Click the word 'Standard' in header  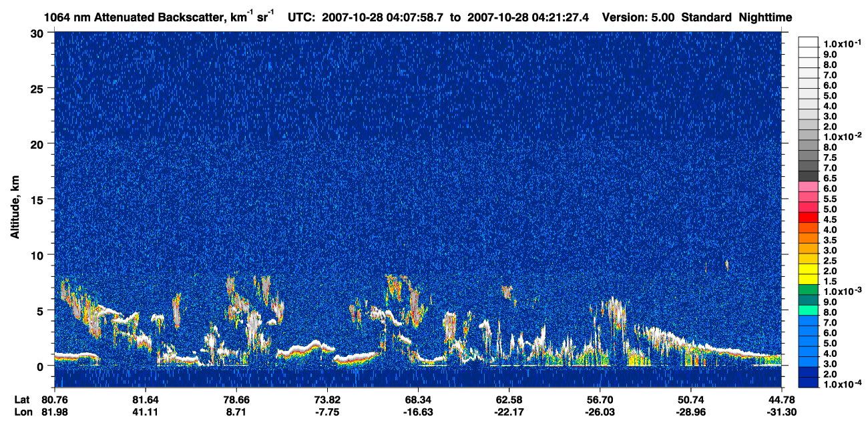click(707, 17)
